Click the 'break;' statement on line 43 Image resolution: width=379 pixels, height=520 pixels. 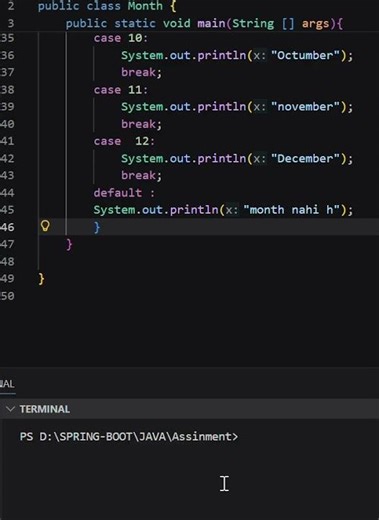tap(141, 175)
